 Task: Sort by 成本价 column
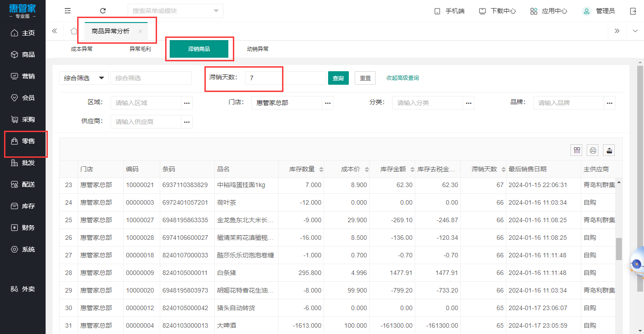pos(367,169)
